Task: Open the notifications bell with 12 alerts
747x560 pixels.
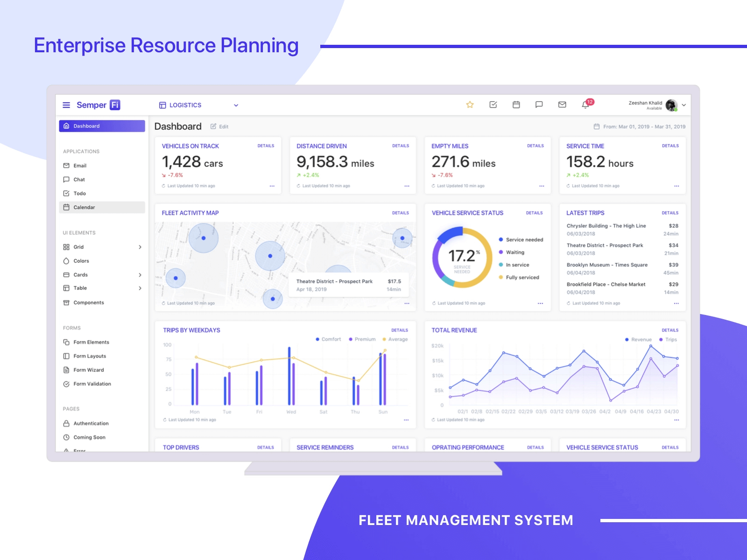Action: (x=585, y=105)
